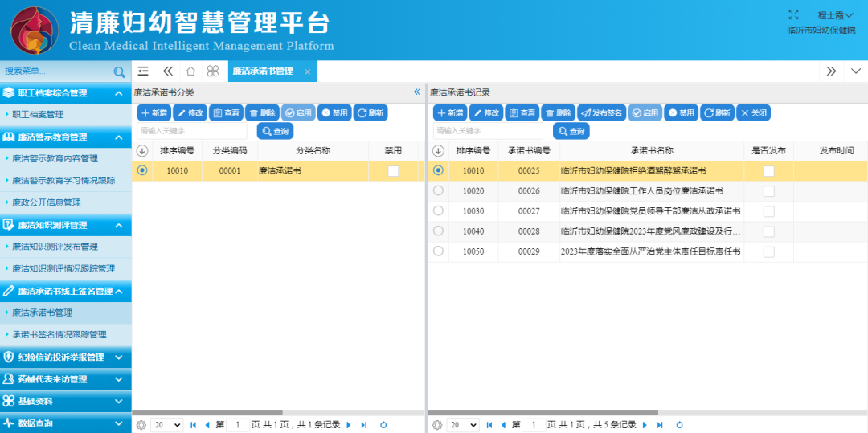Enter fullscreen using the expand icon
This screenshot has height=433, width=868.
tap(794, 15)
